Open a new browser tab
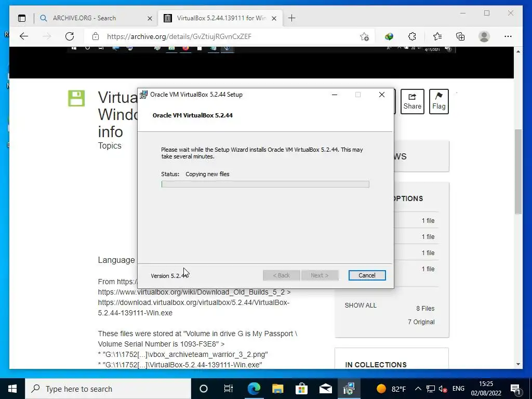The width and height of the screenshot is (532, 399). click(x=291, y=18)
